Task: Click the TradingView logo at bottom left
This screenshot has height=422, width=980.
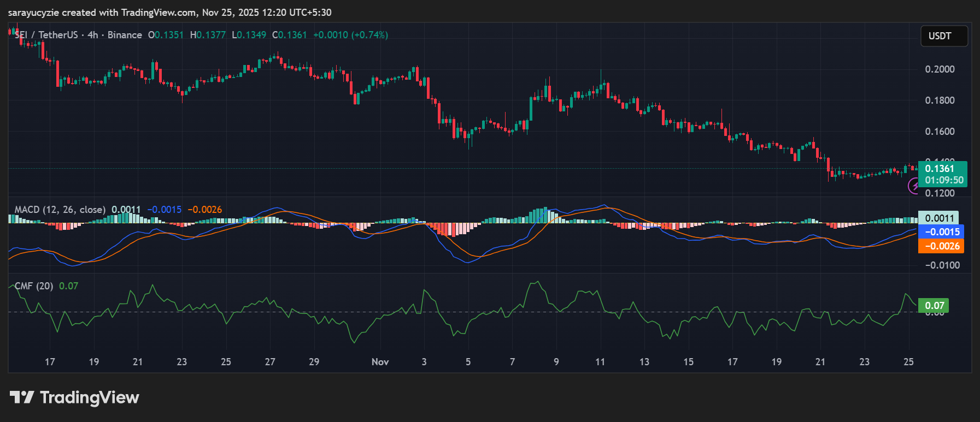Action: pyautogui.click(x=74, y=397)
